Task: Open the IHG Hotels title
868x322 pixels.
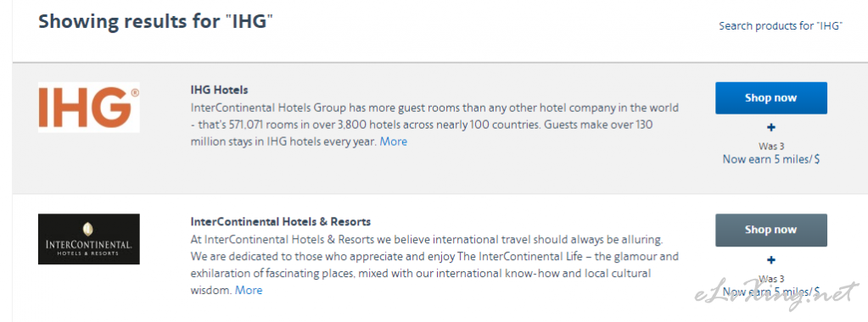Action: pos(219,90)
